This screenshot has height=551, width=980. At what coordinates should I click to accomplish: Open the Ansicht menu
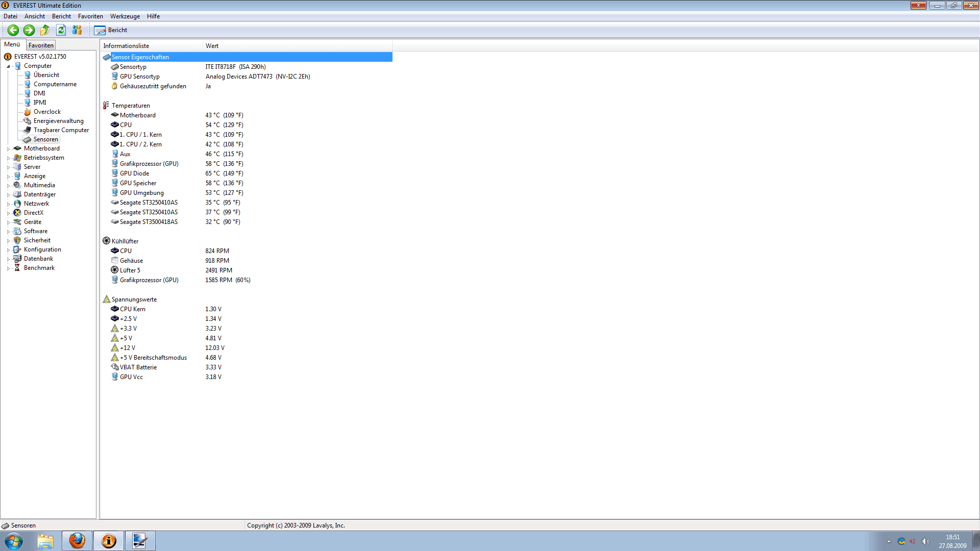pos(35,16)
